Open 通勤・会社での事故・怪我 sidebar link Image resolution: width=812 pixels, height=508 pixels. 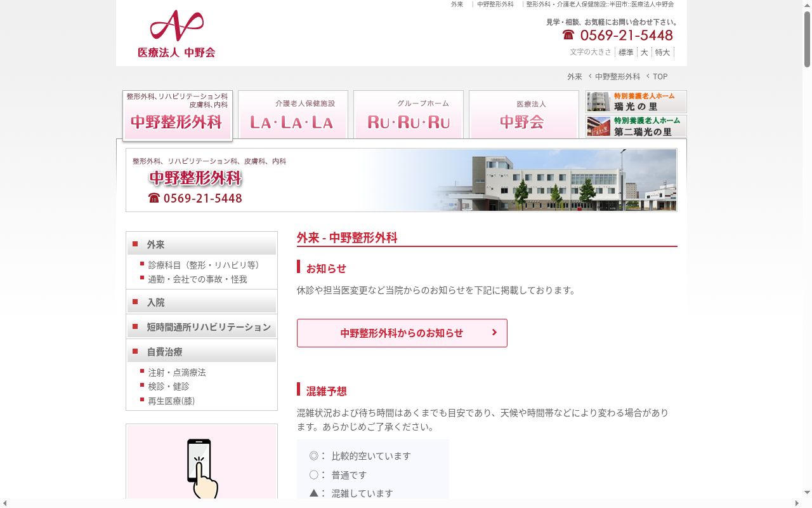197,279
